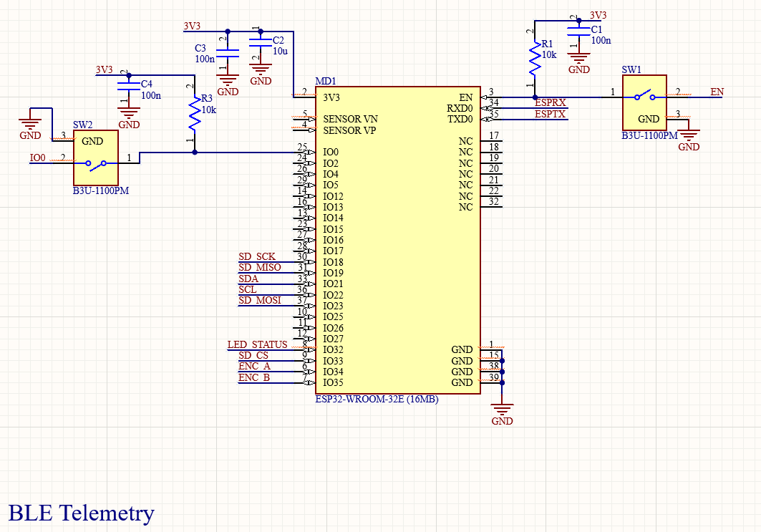This screenshot has height=532, width=761.
Task: Select the MD1 designator label
Action: coord(325,81)
